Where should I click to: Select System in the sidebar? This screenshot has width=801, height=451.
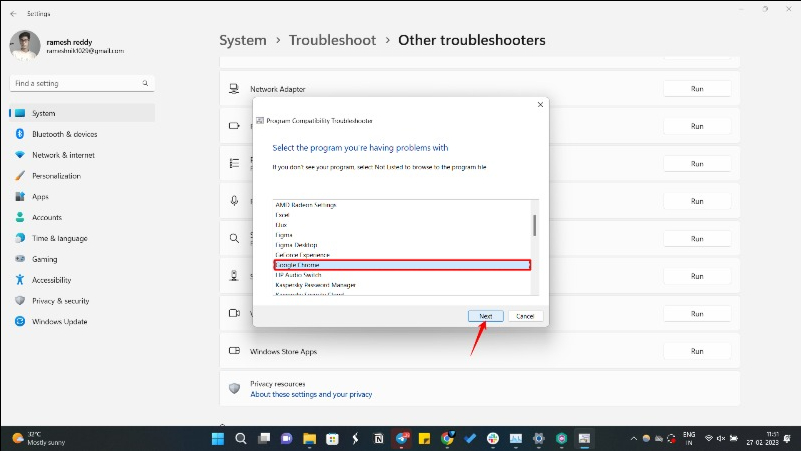(82, 113)
